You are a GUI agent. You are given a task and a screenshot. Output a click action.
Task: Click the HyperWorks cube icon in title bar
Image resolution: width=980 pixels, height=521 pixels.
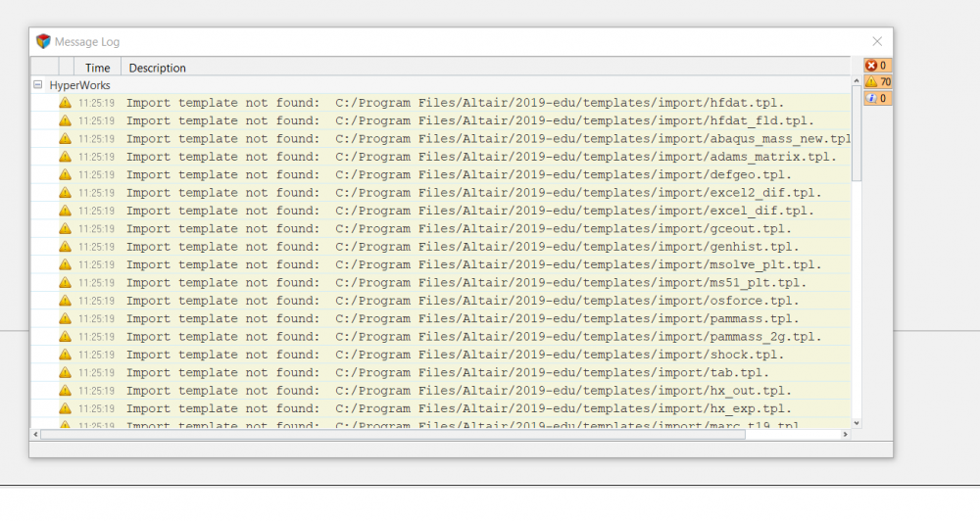coord(43,41)
